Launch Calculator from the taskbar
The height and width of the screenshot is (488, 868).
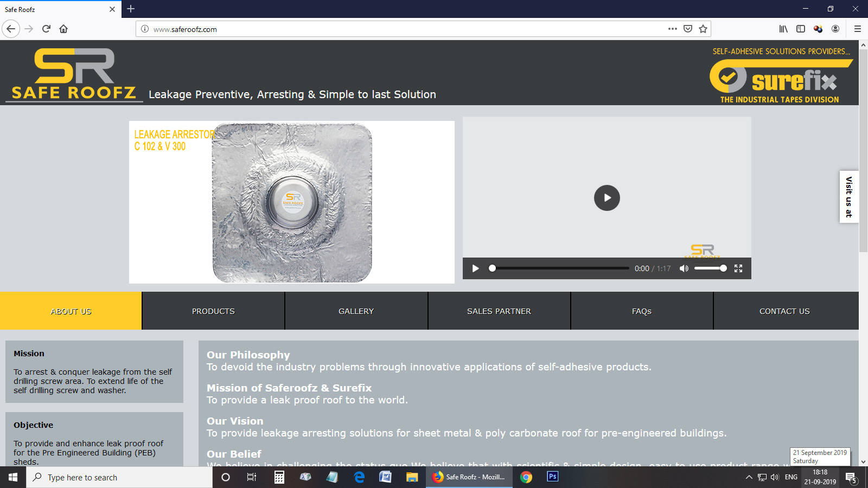tap(279, 477)
